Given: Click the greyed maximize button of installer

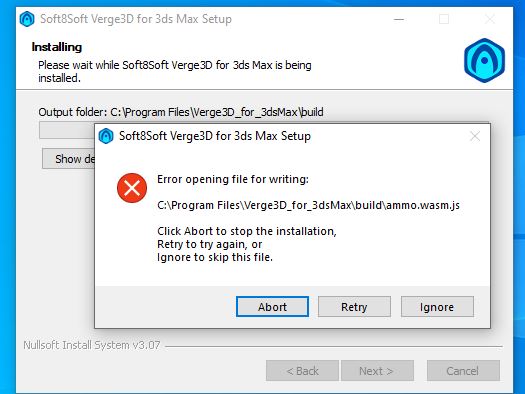Looking at the screenshot, I should (444, 19).
